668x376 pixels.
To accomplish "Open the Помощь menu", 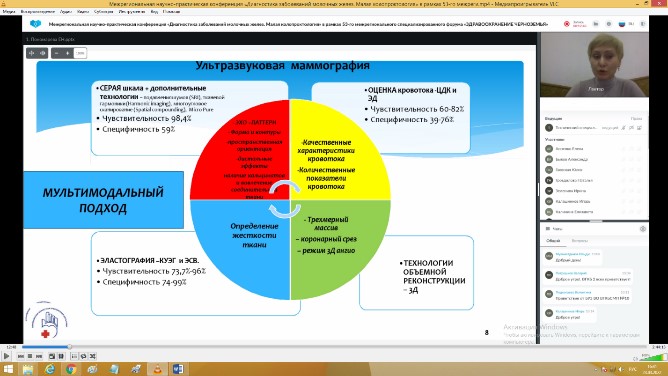I will 171,11.
